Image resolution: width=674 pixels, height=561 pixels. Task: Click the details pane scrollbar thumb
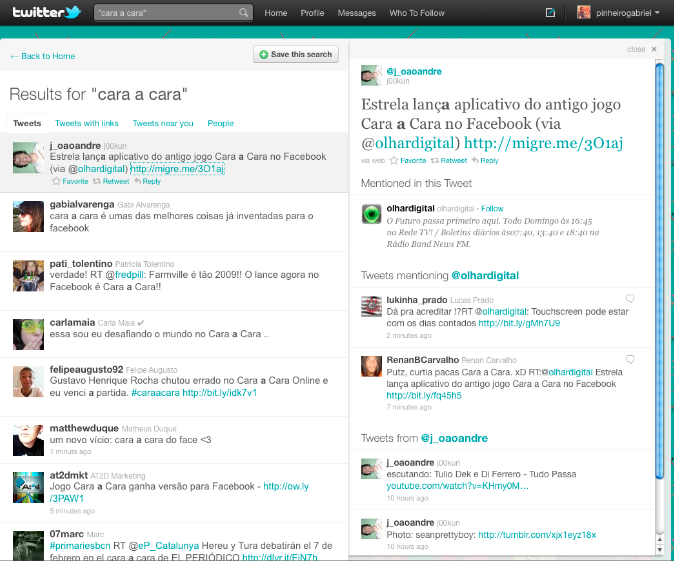[659, 270]
